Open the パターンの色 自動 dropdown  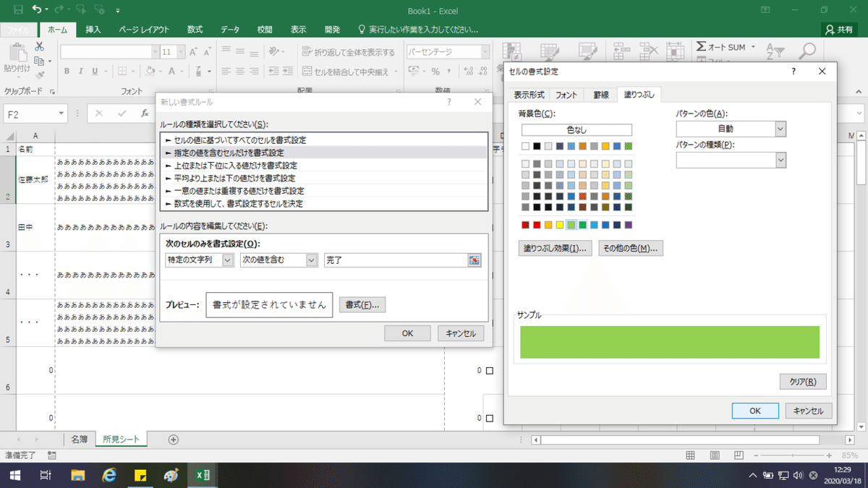780,129
